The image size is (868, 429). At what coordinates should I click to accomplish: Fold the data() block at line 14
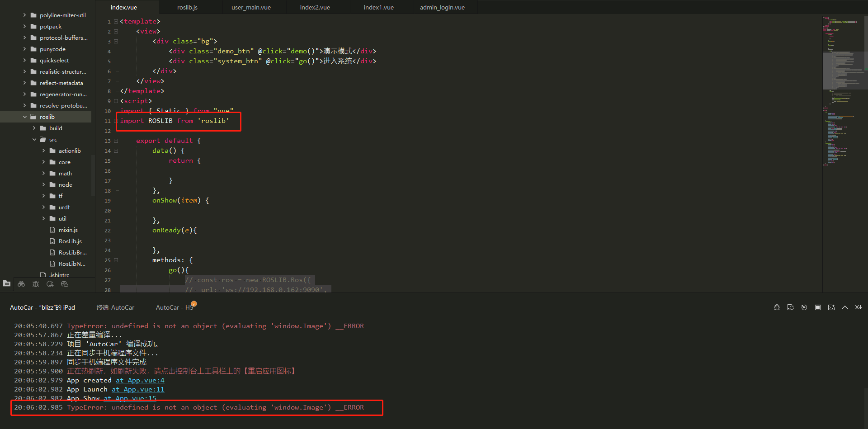[x=116, y=151]
